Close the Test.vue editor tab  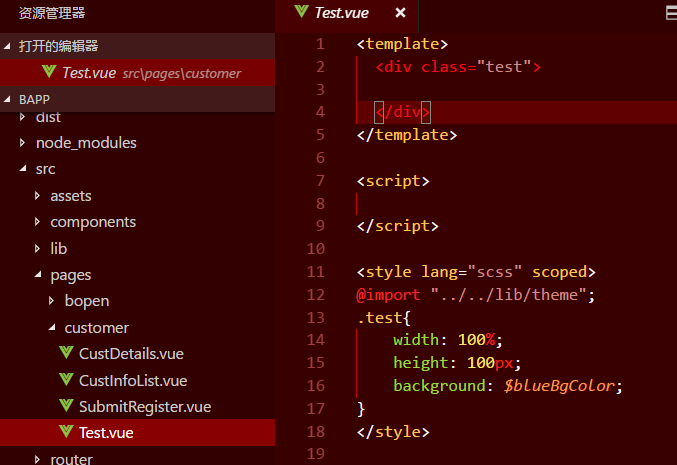pos(400,13)
